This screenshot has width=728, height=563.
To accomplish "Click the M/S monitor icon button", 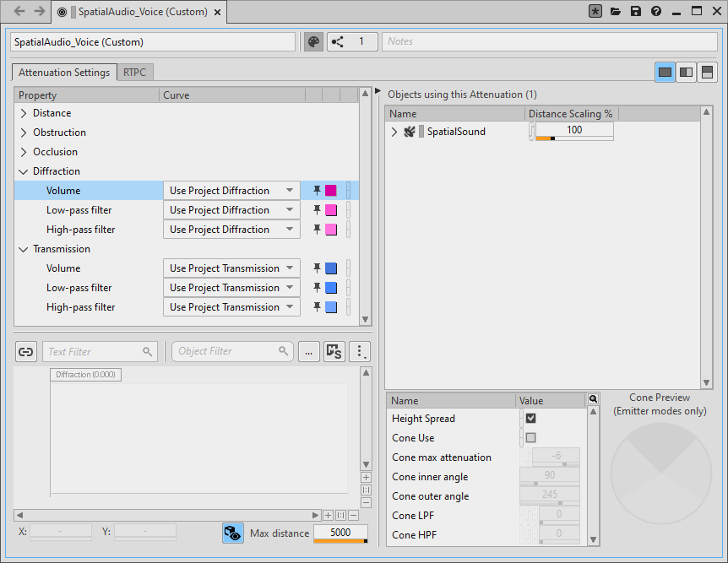I will tap(334, 352).
